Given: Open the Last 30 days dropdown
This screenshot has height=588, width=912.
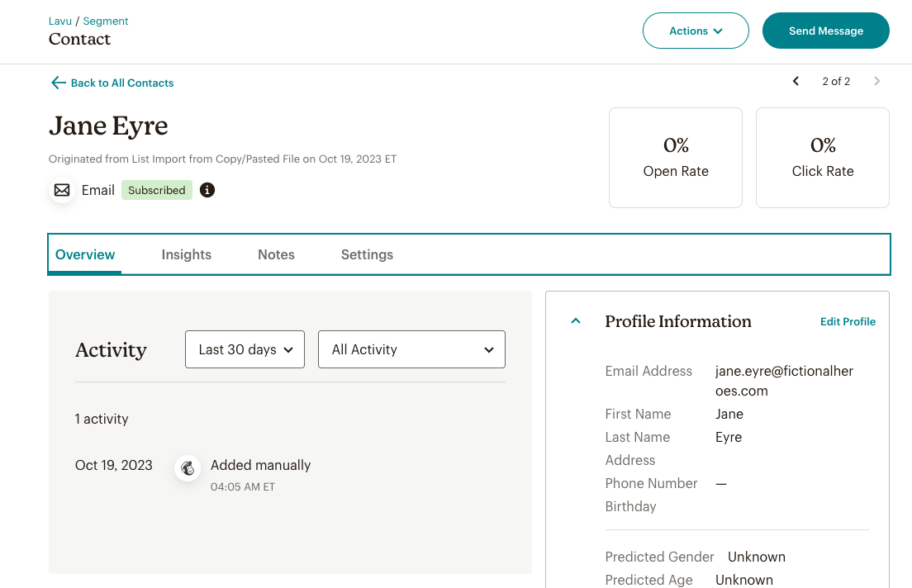Looking at the screenshot, I should 245,349.
